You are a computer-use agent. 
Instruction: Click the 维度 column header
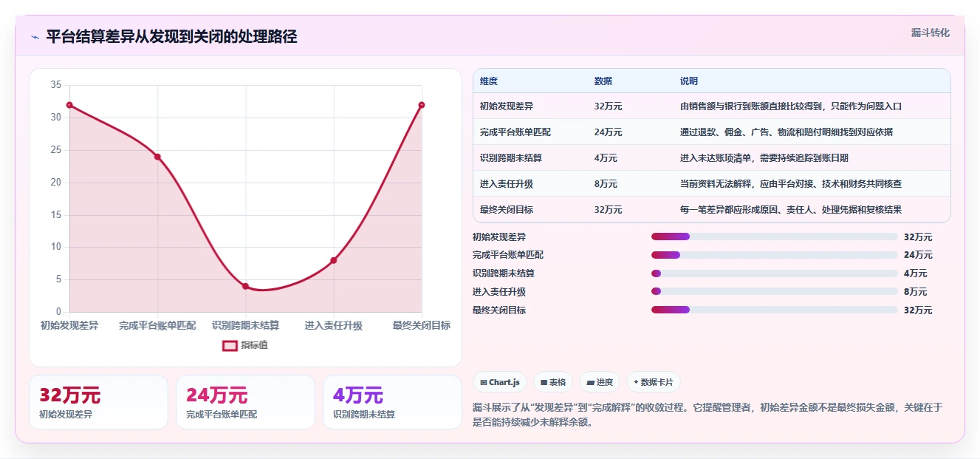(x=489, y=81)
